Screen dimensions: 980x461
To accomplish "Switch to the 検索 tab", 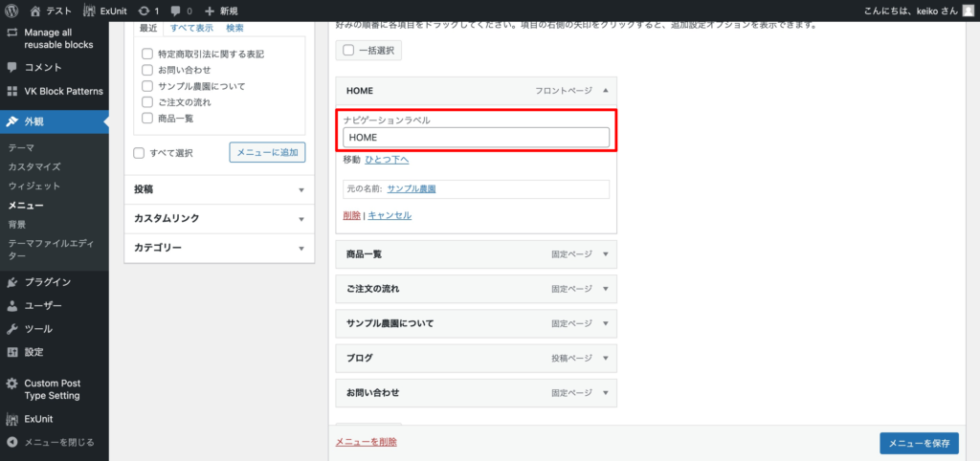I will [x=235, y=28].
